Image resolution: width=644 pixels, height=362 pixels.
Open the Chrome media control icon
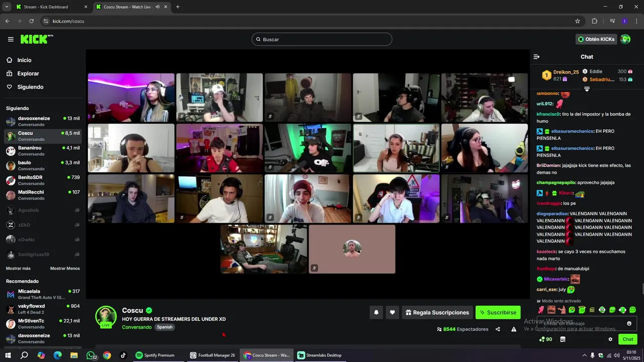(x=612, y=21)
